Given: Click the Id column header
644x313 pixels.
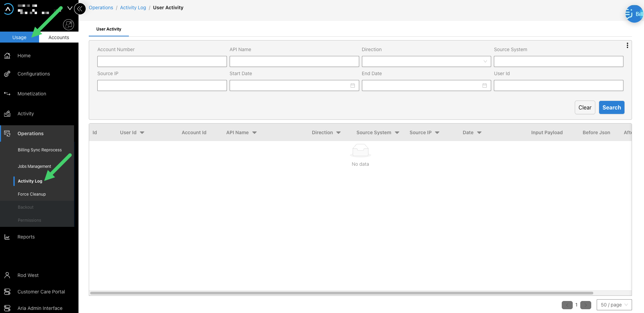Looking at the screenshot, I should pos(95,132).
